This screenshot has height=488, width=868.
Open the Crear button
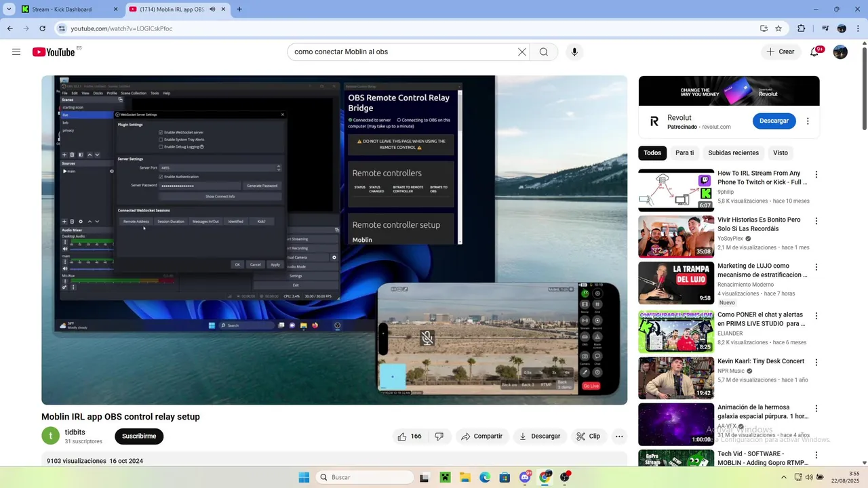click(781, 52)
